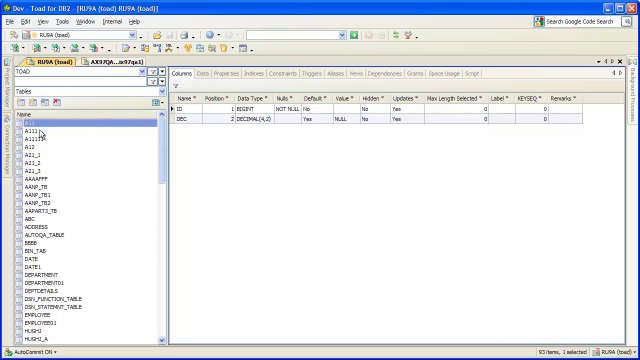Open the editor notepad icon in second toolbar

(126, 48)
